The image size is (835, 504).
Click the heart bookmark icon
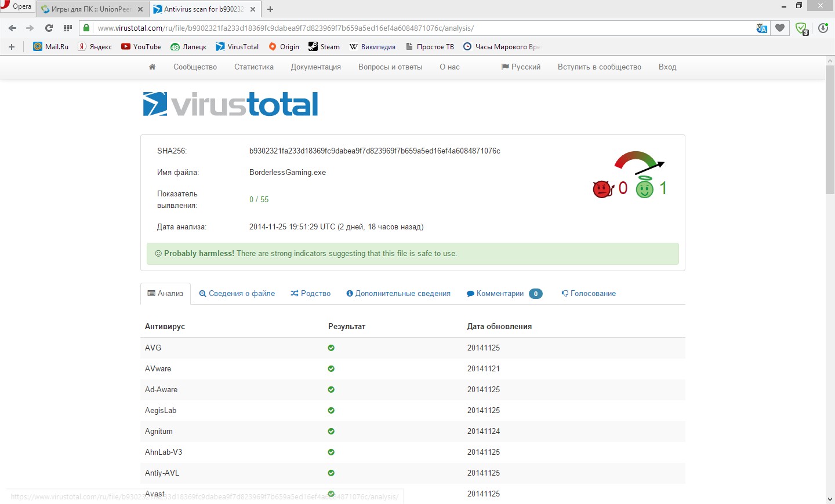780,28
